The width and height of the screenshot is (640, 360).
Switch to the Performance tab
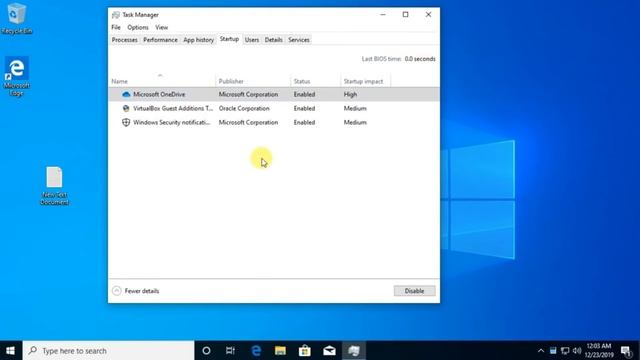pyautogui.click(x=160, y=40)
